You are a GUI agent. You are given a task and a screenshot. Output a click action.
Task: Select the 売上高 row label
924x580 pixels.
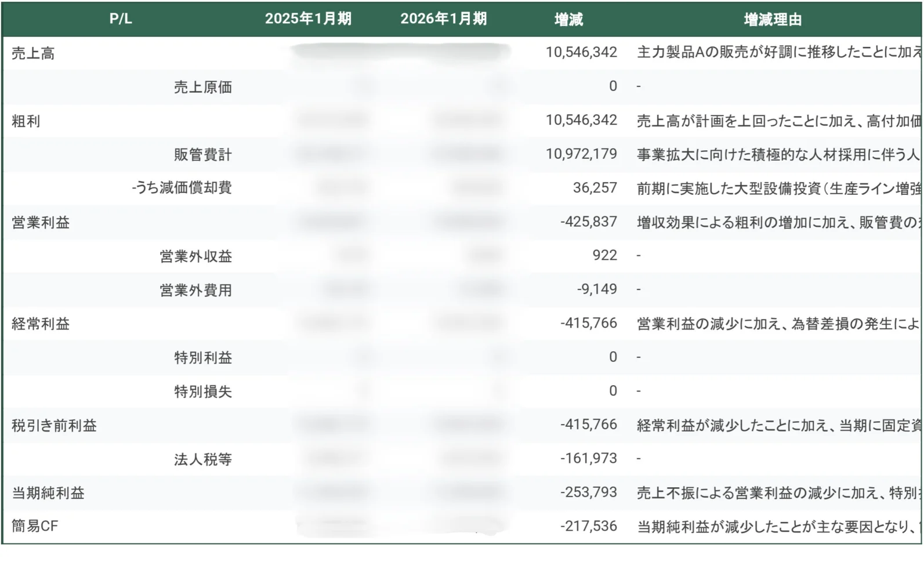coord(33,53)
